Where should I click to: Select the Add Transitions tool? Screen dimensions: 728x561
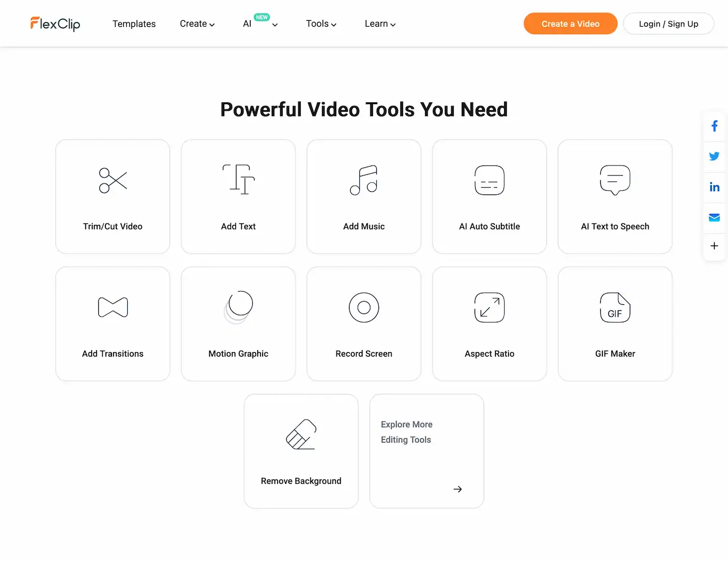point(113,324)
